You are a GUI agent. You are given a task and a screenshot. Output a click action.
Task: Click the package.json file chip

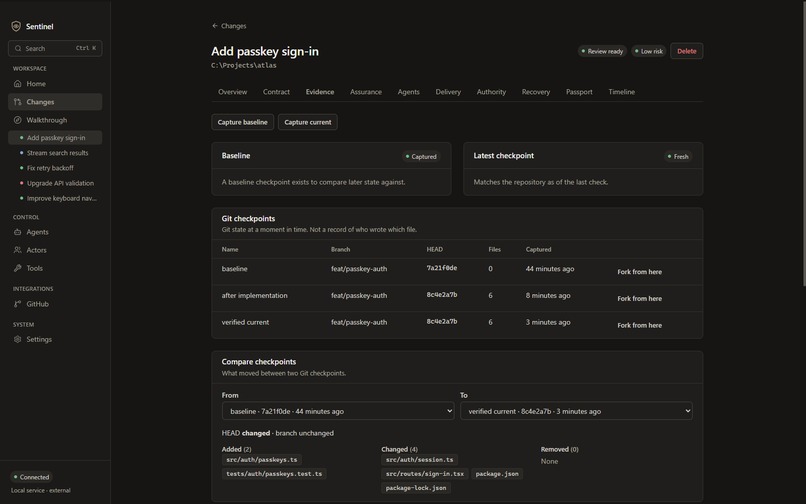click(x=497, y=474)
